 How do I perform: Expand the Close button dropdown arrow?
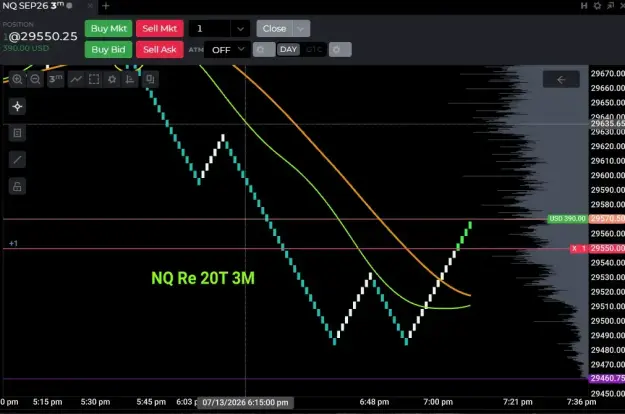(301, 29)
